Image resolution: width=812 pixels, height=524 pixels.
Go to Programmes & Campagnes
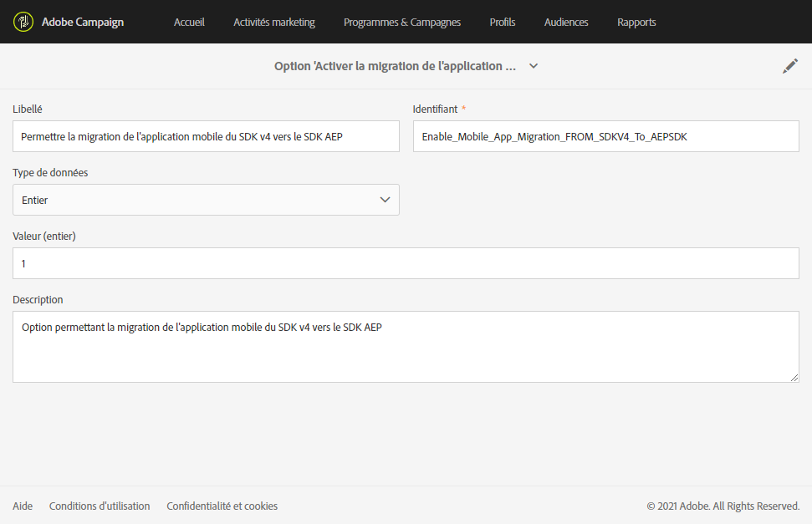coord(402,23)
